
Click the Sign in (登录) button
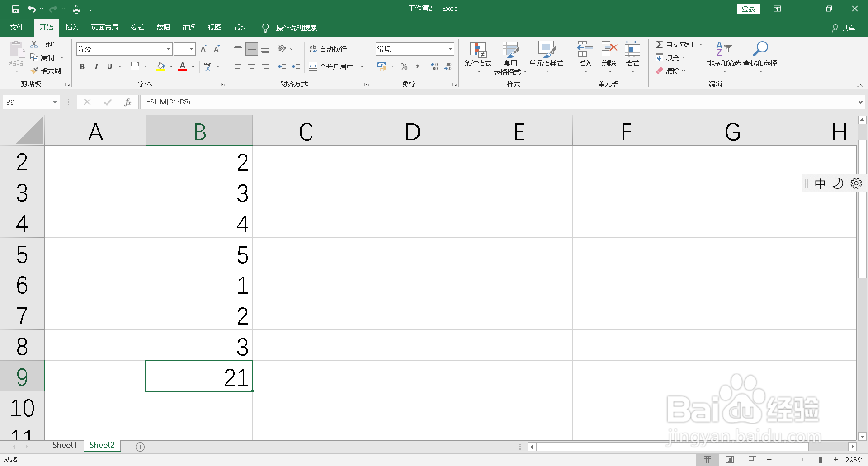[749, 9]
